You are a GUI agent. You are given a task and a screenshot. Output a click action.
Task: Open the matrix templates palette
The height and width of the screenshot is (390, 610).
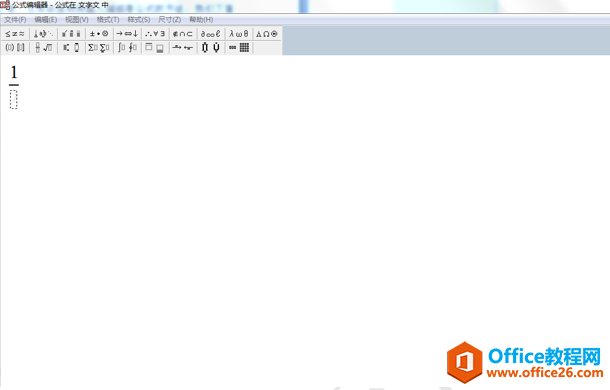coord(239,47)
